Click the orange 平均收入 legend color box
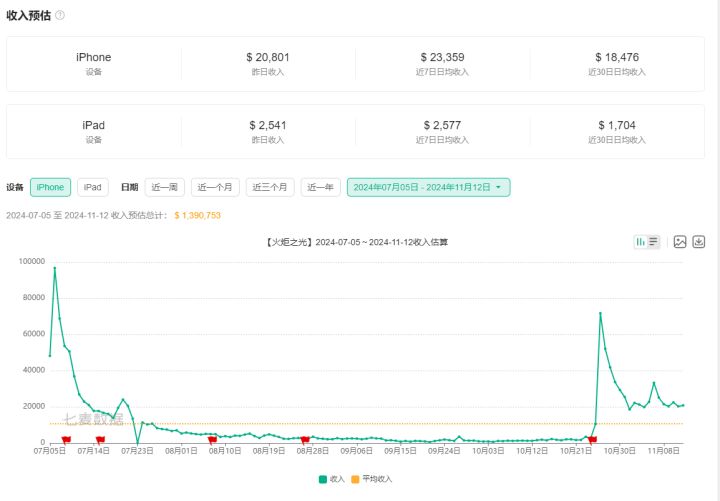This screenshot has width=720, height=501. 355,479
